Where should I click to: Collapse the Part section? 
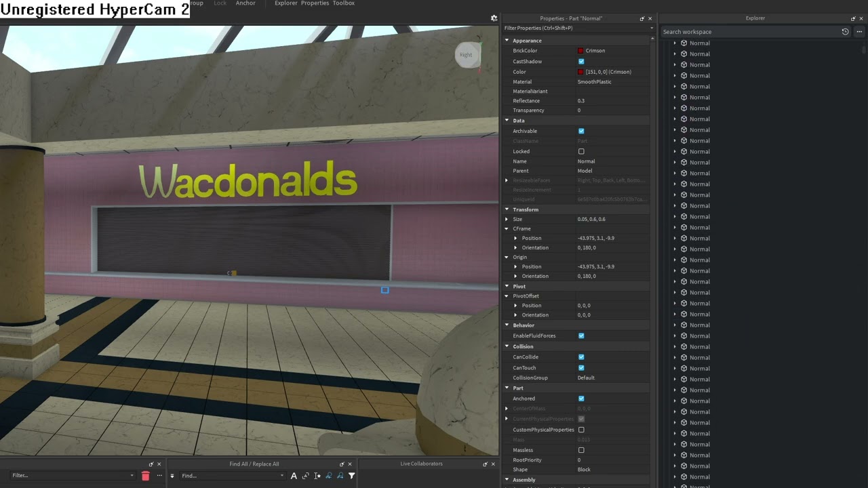click(x=507, y=388)
